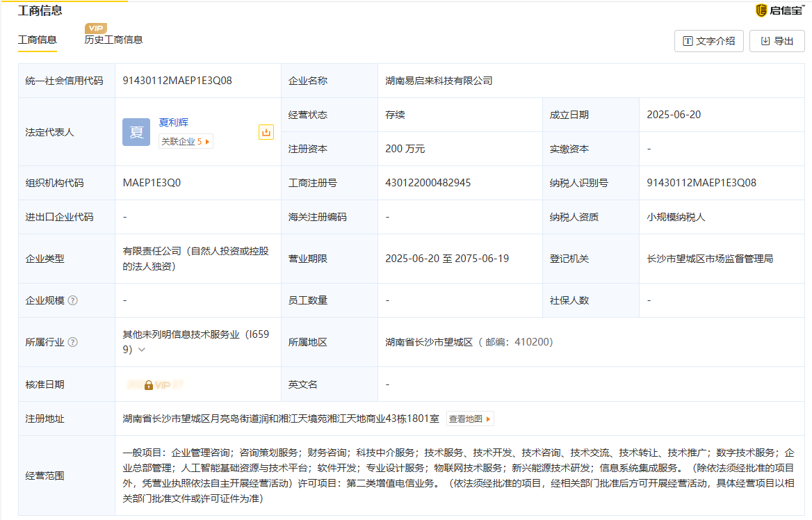Click VIP badge above 历史工商信息
The width and height of the screenshot is (812, 520).
pyautogui.click(x=96, y=29)
